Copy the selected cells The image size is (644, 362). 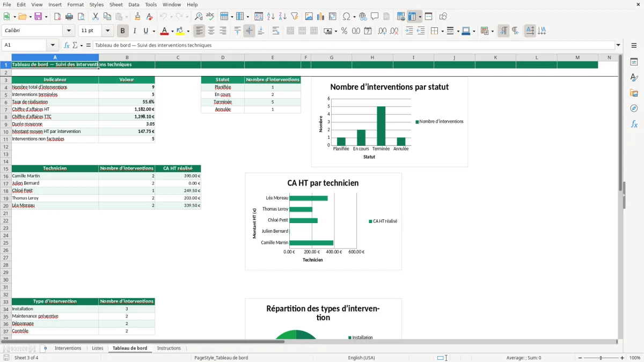click(x=107, y=17)
